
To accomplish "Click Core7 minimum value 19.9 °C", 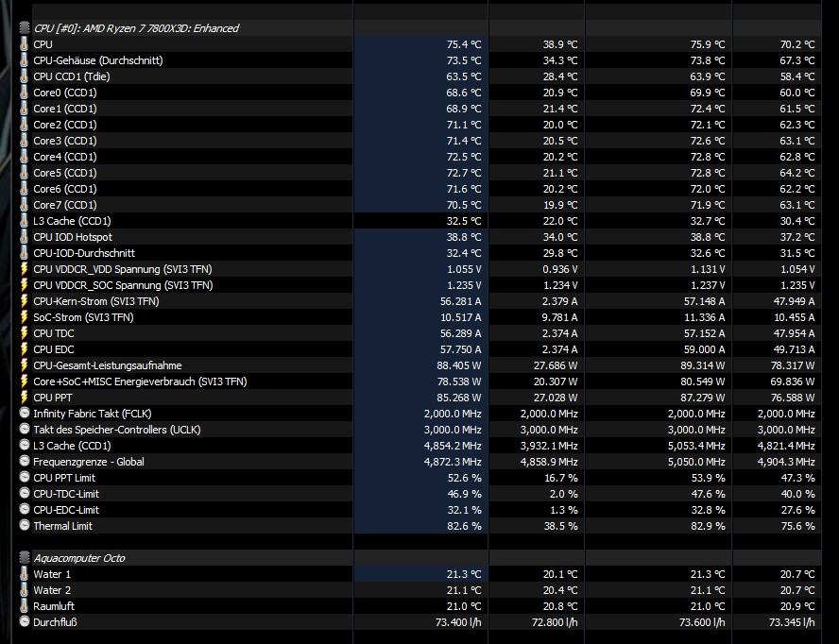I will [559, 205].
